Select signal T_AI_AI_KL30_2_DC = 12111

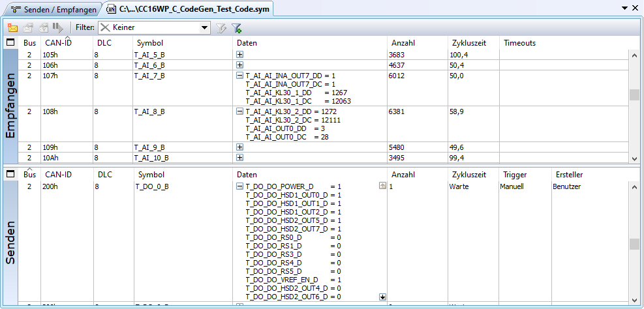(293, 120)
